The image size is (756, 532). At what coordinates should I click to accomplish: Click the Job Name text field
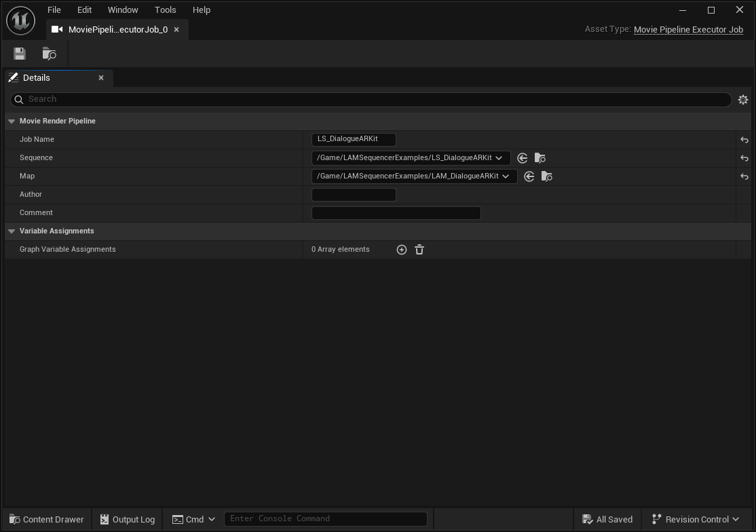pos(354,140)
